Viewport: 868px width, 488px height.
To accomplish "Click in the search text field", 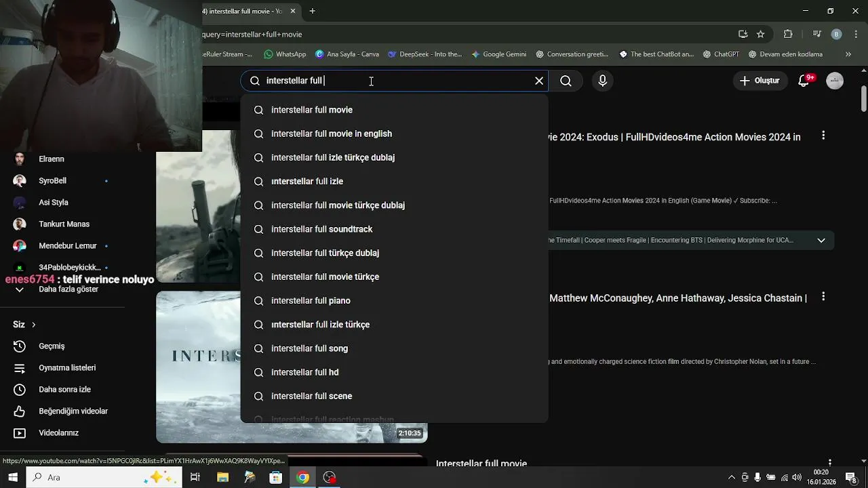I will click(x=393, y=81).
